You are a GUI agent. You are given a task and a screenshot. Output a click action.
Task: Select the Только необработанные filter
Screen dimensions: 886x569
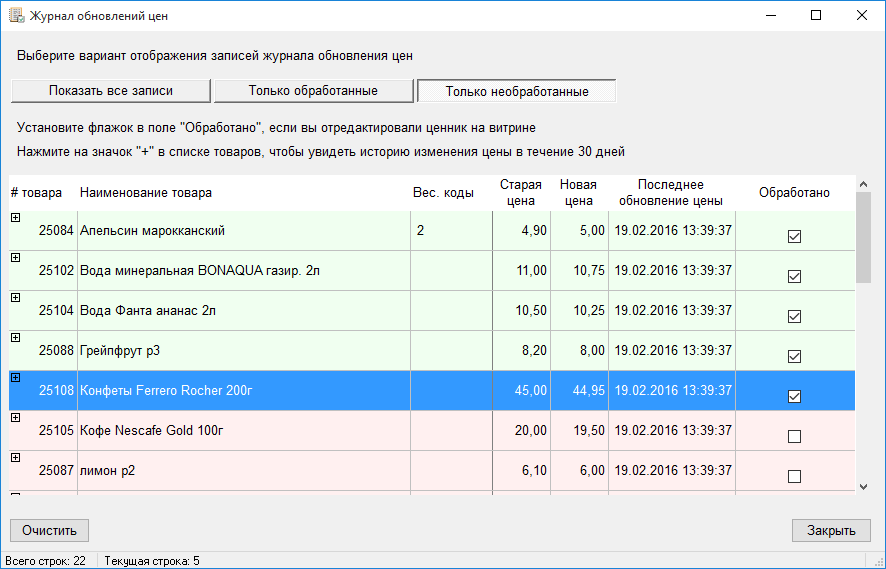[516, 91]
